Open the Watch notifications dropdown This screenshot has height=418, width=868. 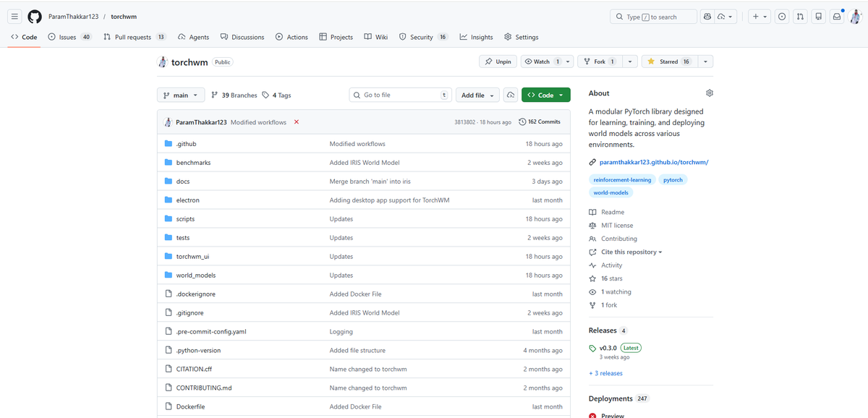coord(548,61)
